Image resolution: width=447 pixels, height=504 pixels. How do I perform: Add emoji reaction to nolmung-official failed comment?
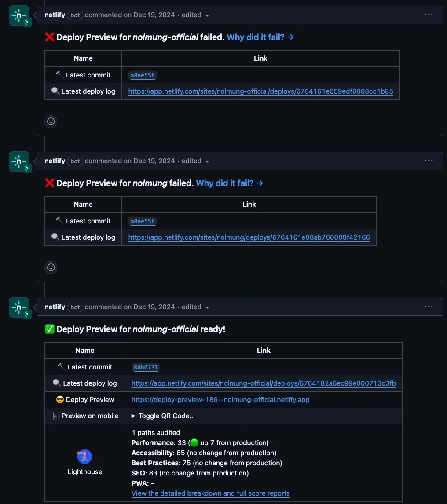(x=51, y=121)
